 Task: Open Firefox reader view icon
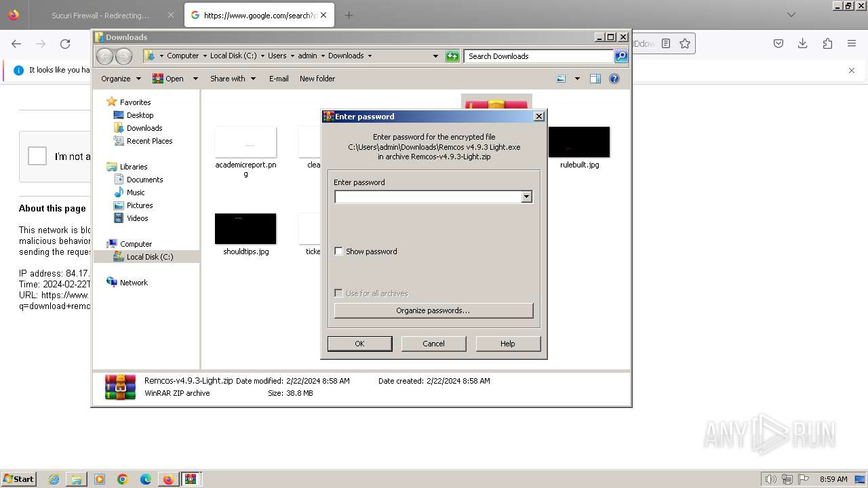click(666, 43)
